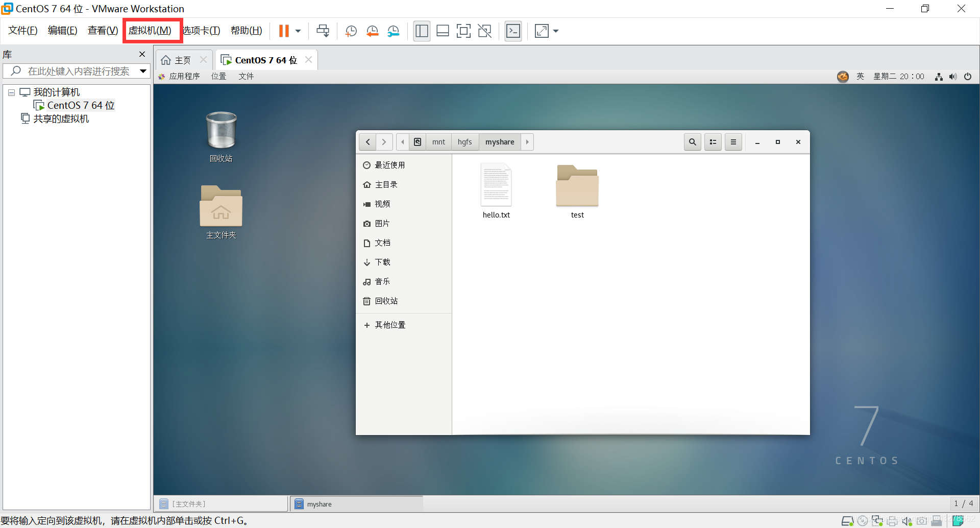Click Send Ctrl+Alt+Del toolbar icon
The width and height of the screenshot is (980, 528).
click(x=323, y=31)
